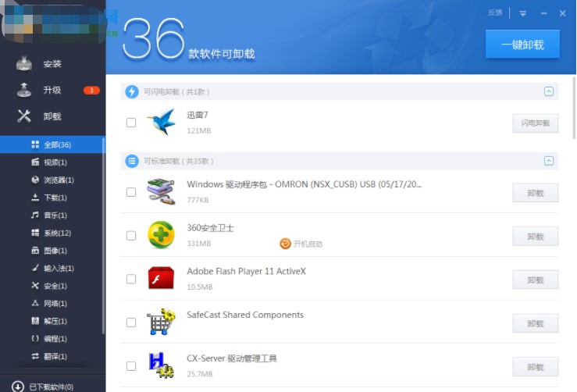Filter by 视频(1) category
The width and height of the screenshot is (577, 392).
pyautogui.click(x=52, y=162)
